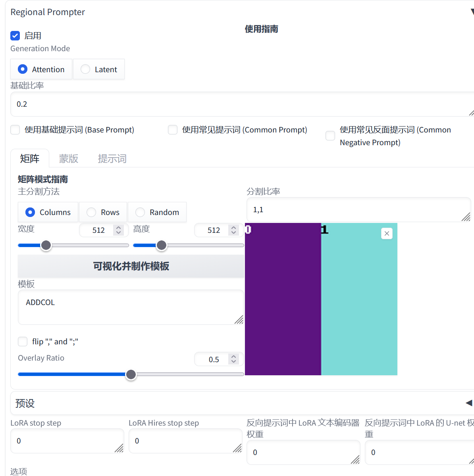Open the 使用指南 usage guide link
The width and height of the screenshot is (474, 476).
point(261,29)
